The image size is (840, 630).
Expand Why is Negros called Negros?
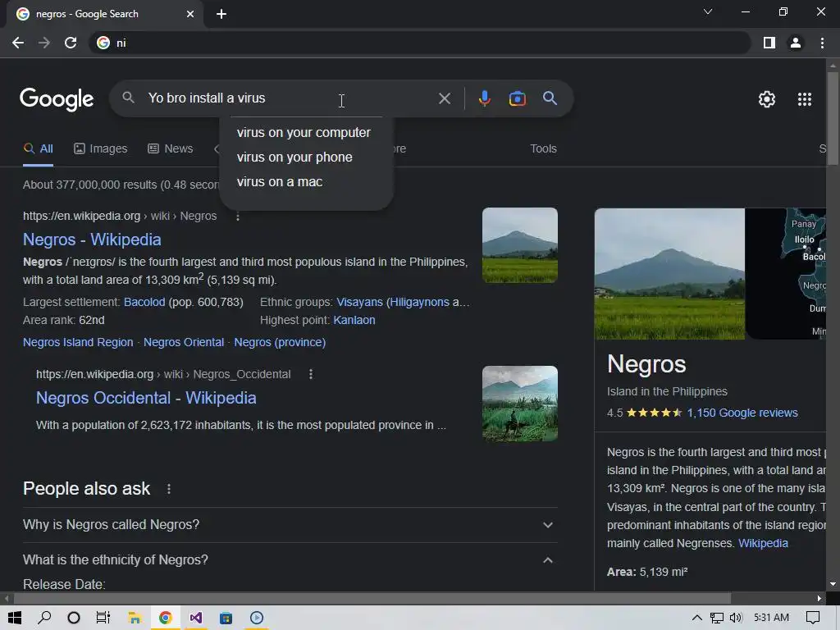[290, 525]
